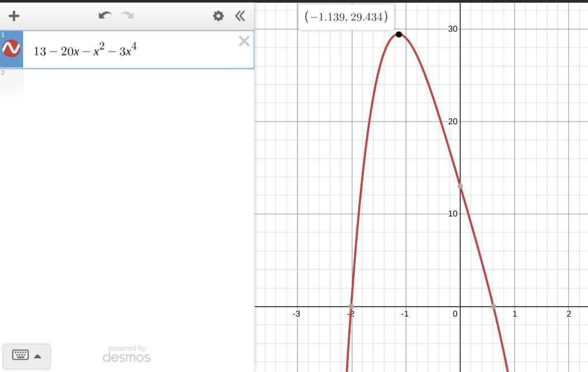Select the y-intercept point at 13
This screenshot has height=372, width=588.
460,186
